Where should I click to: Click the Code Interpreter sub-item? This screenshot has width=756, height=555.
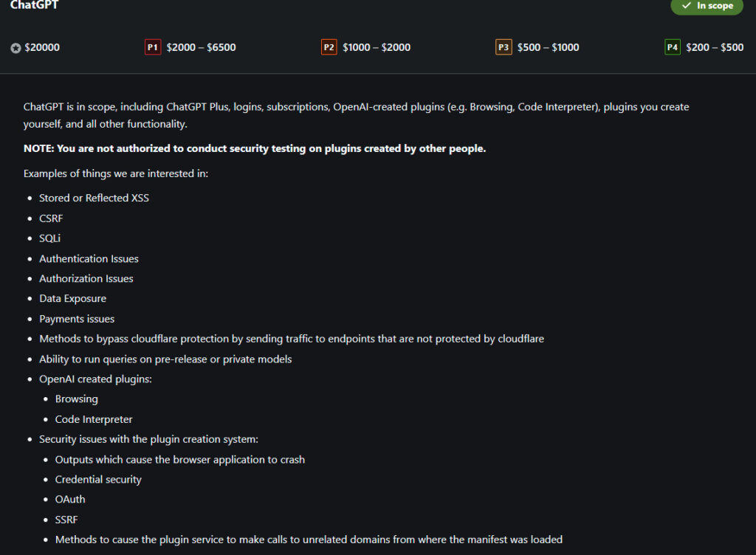(x=94, y=419)
